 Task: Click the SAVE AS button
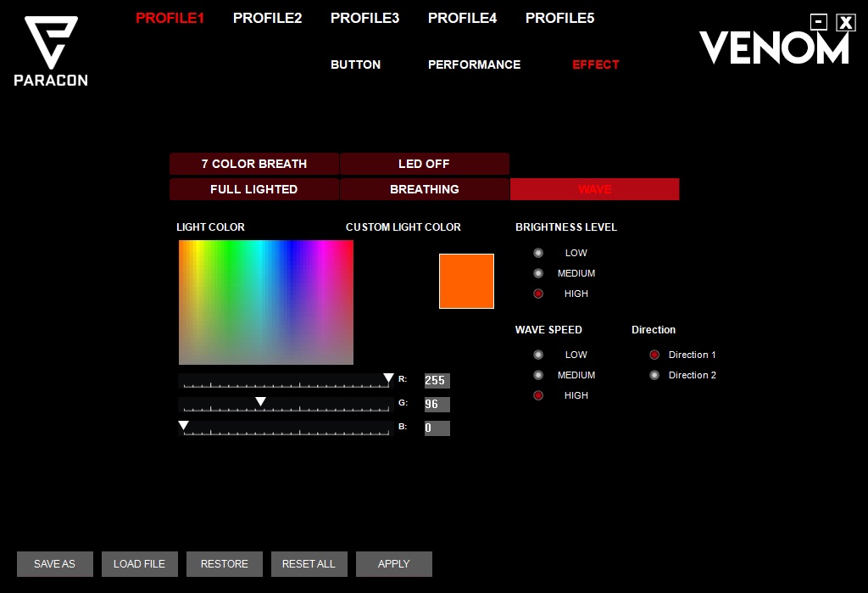55,564
